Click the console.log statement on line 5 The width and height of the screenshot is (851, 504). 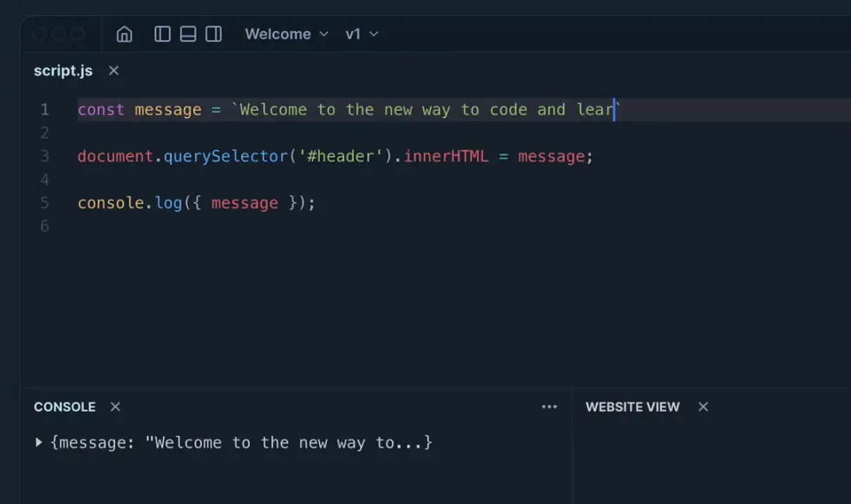(x=194, y=203)
